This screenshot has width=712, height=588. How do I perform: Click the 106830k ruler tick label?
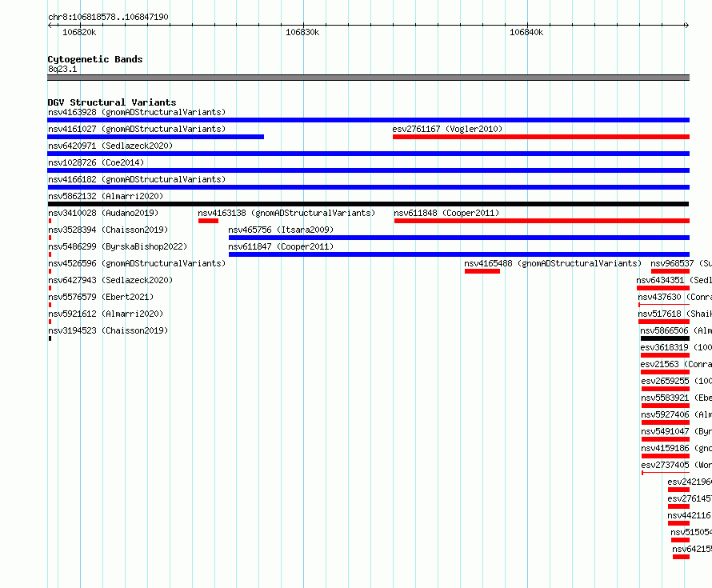[302, 32]
